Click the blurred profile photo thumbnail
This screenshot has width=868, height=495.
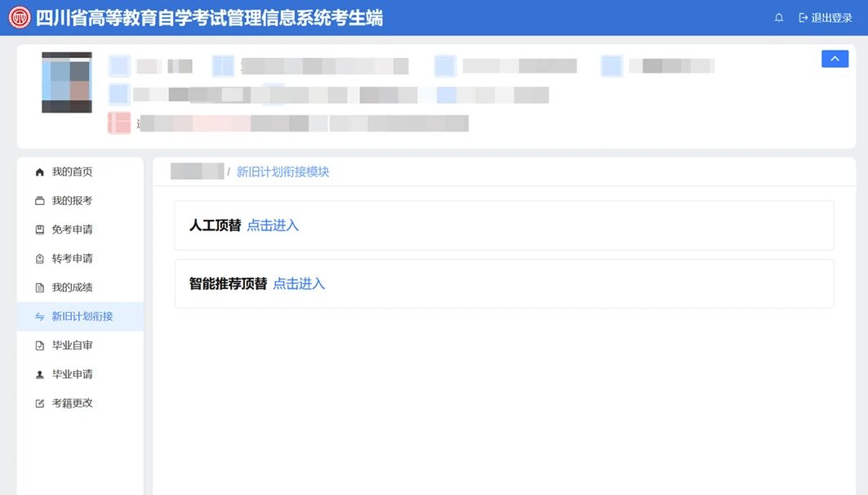pyautogui.click(x=67, y=82)
